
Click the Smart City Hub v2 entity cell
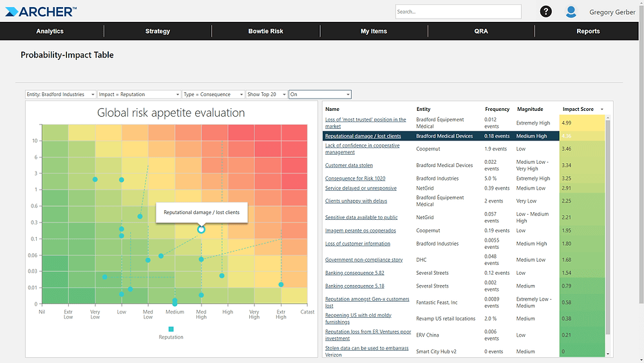[436, 351]
